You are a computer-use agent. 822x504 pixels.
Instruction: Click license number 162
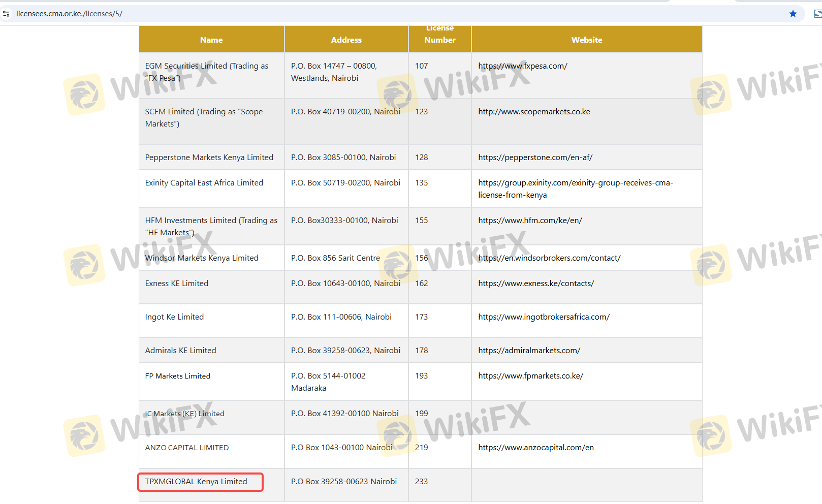pyautogui.click(x=422, y=283)
